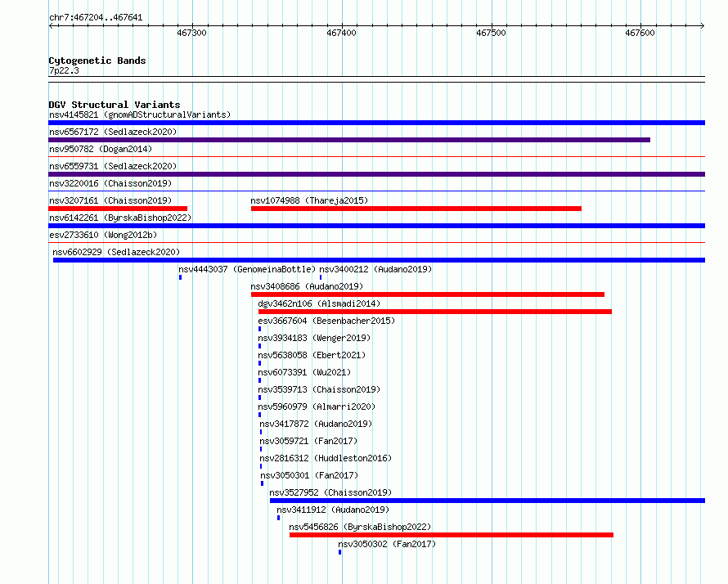728x584 pixels.
Task: Select nsv3539713 (Chaisson2019) label
Action: coord(319,389)
